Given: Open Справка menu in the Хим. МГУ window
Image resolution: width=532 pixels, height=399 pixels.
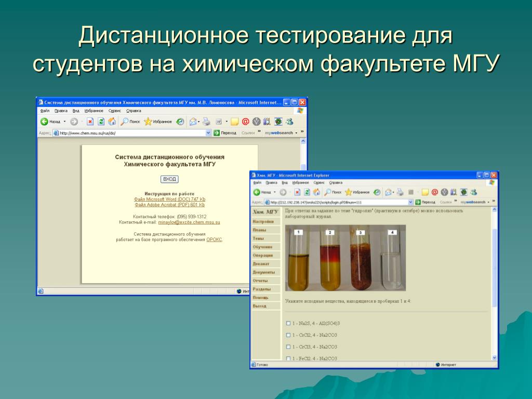Looking at the screenshot, I should (336, 182).
